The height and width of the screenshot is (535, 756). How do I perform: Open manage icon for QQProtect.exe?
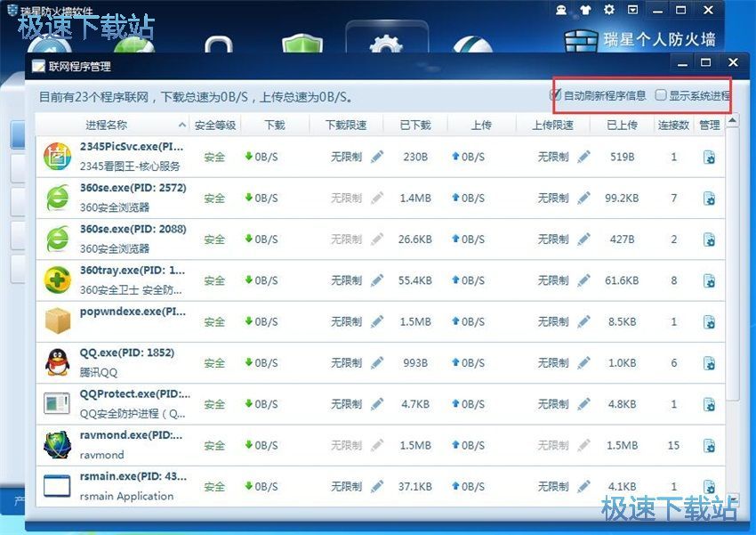[709, 404]
